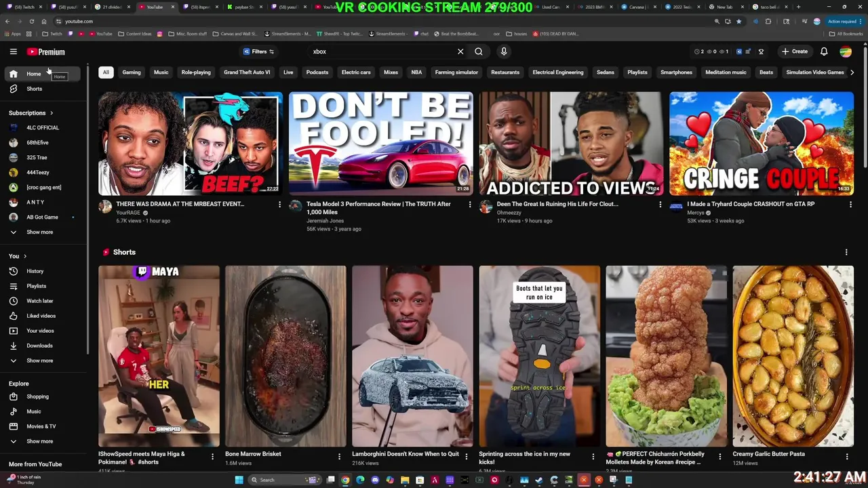
Task: Open the 68thEfive channel
Action: 42,142
